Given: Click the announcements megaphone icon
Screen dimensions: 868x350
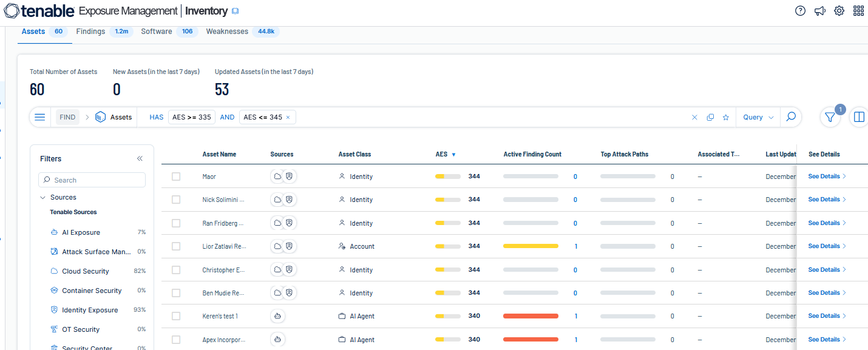Looking at the screenshot, I should point(819,11).
